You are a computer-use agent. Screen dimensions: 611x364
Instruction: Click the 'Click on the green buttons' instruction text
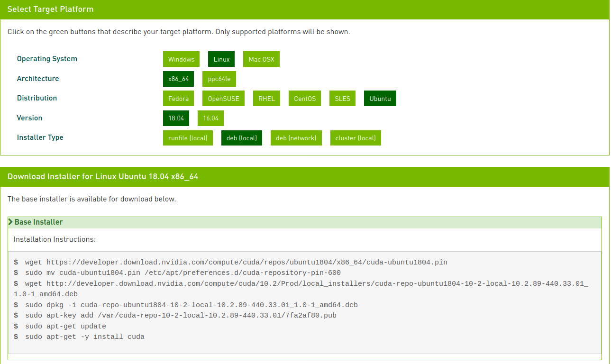[x=179, y=32]
